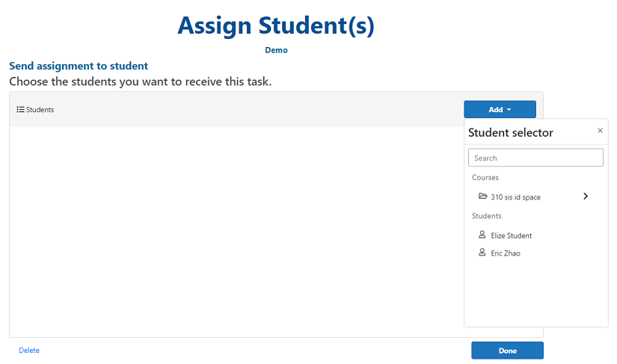This screenshot has height=364, width=617.
Task: Click the Courses section label
Action: [x=485, y=178]
